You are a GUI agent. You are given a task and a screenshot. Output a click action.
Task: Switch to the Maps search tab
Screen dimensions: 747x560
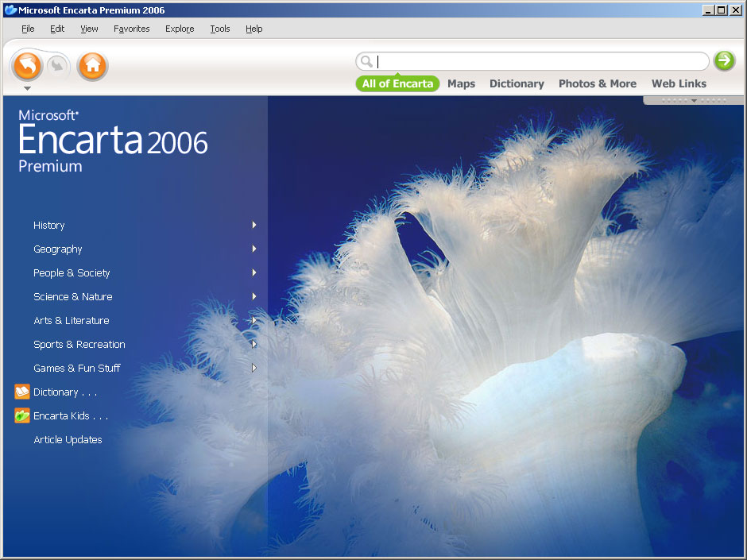pyautogui.click(x=461, y=84)
